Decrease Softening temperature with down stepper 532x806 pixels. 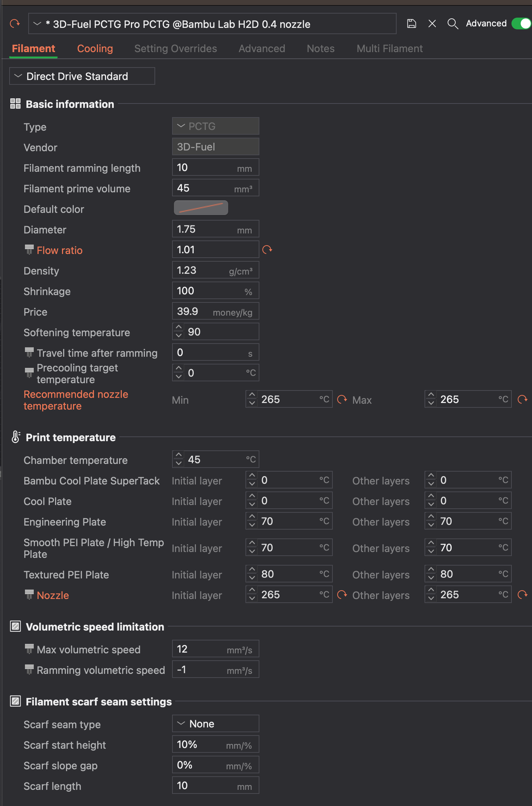pos(179,335)
